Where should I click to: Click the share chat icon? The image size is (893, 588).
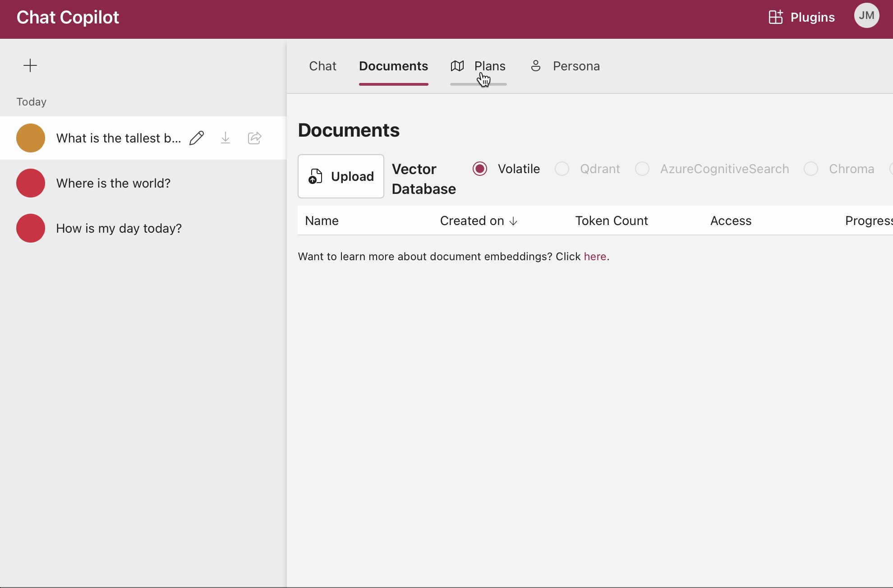[254, 138]
